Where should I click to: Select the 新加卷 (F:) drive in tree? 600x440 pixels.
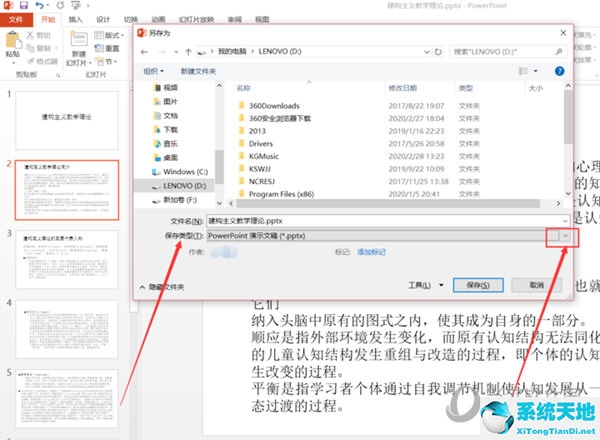pyautogui.click(x=174, y=200)
